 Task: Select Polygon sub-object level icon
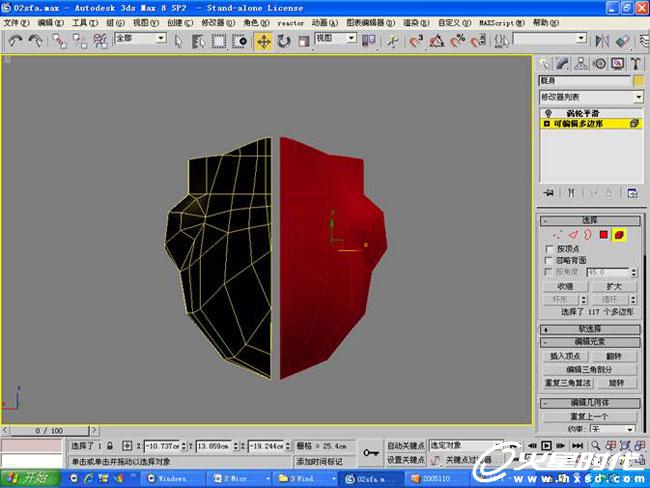[x=604, y=235]
